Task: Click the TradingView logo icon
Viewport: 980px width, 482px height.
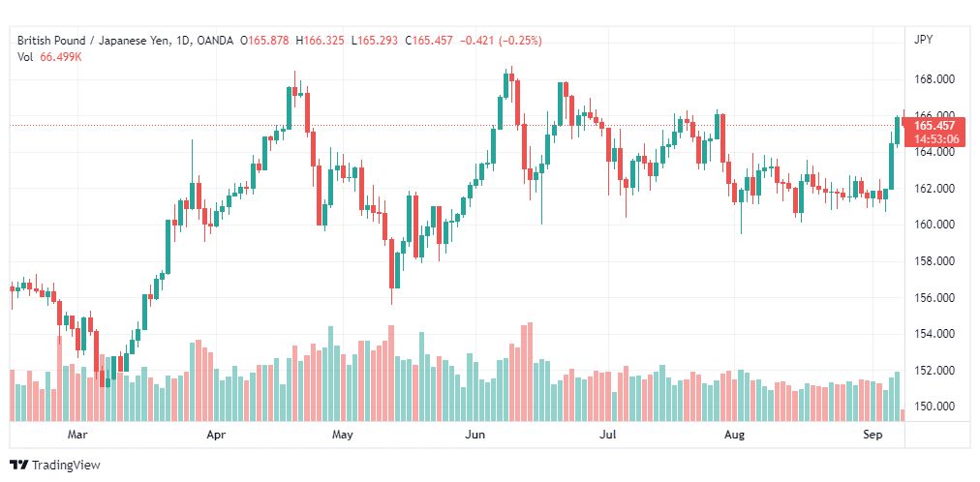Action: [19, 466]
